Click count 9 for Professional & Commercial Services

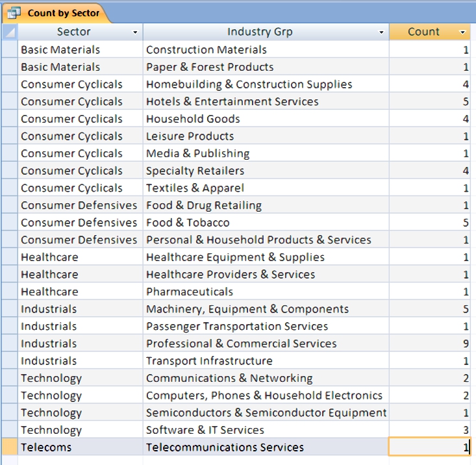(429, 344)
